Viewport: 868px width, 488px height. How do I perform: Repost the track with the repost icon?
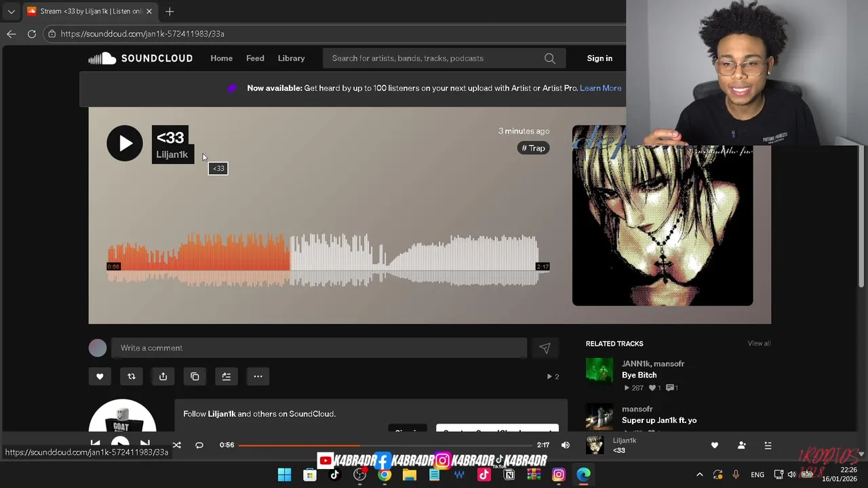132,376
